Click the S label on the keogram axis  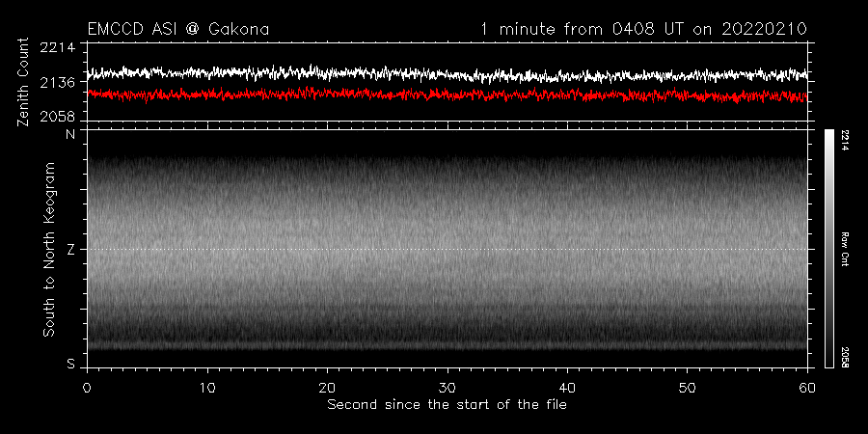[70, 364]
